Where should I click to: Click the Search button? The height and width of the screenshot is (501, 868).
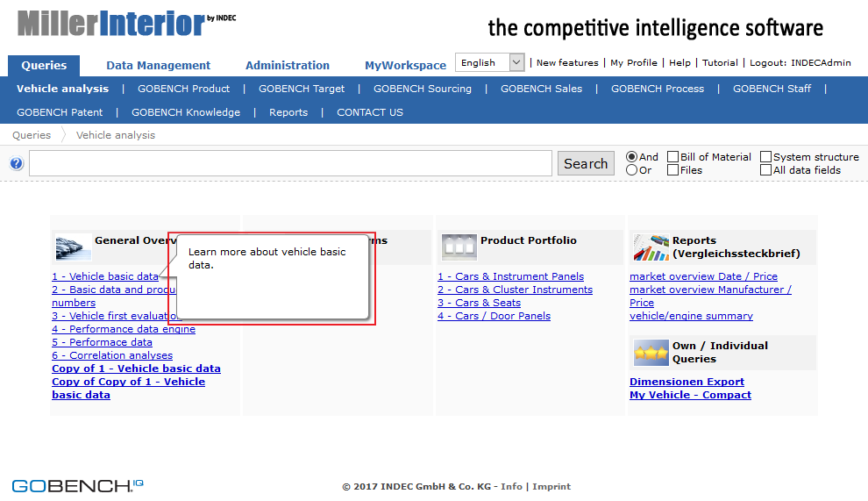click(586, 163)
